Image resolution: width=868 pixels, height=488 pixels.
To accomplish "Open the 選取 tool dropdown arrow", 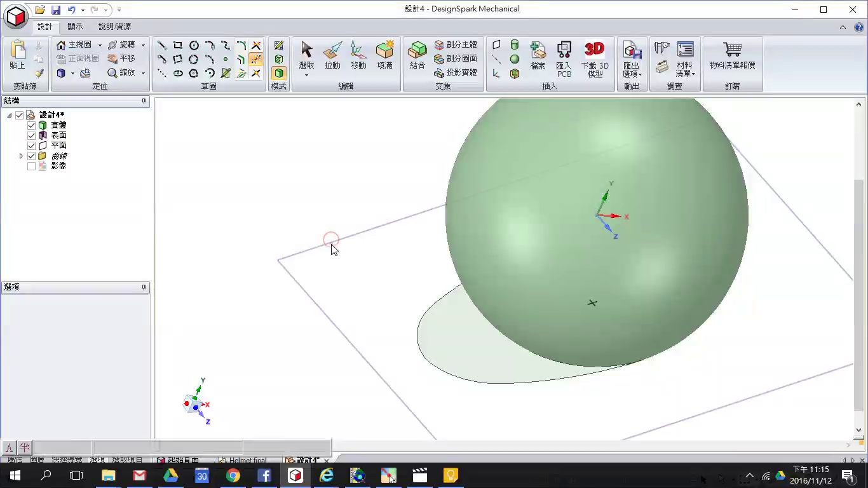I will tap(306, 76).
